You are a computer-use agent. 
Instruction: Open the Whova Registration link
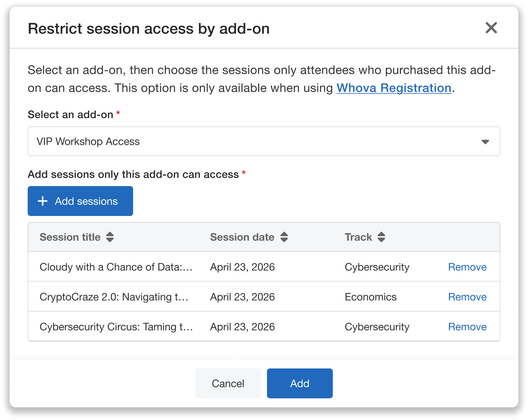[x=393, y=88]
